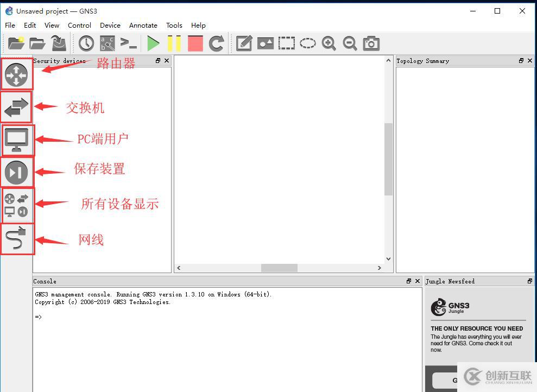Screen dimensions: 537x392
Task: Open the Device menu
Action: click(x=110, y=26)
